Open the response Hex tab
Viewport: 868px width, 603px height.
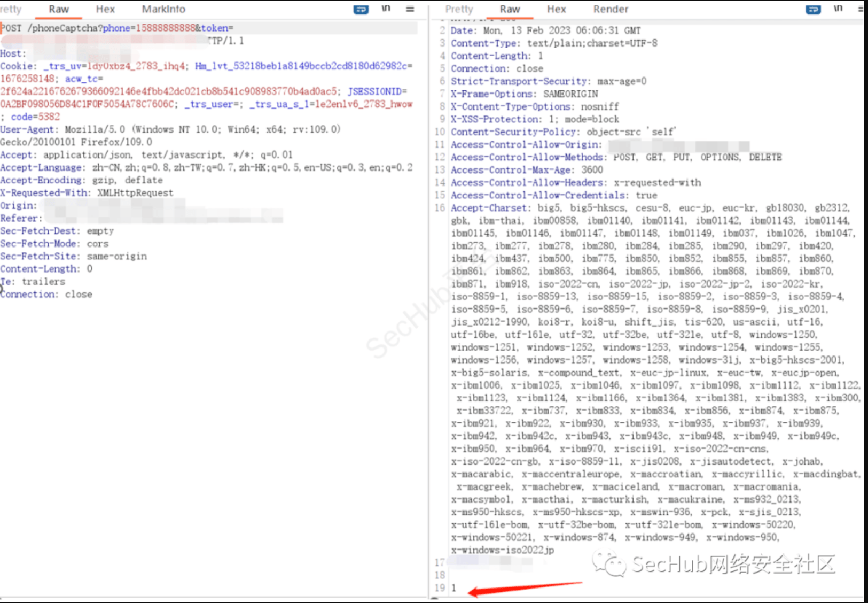click(556, 9)
